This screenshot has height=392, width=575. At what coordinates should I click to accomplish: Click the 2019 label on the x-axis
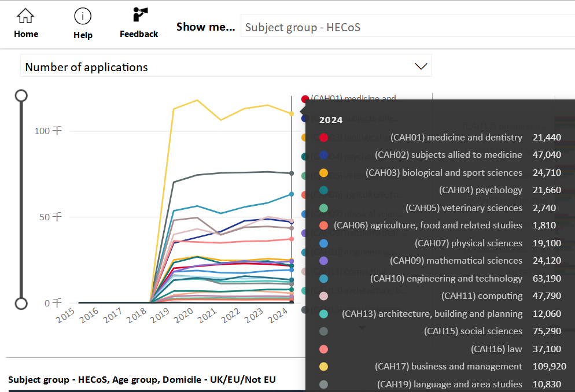pos(160,316)
